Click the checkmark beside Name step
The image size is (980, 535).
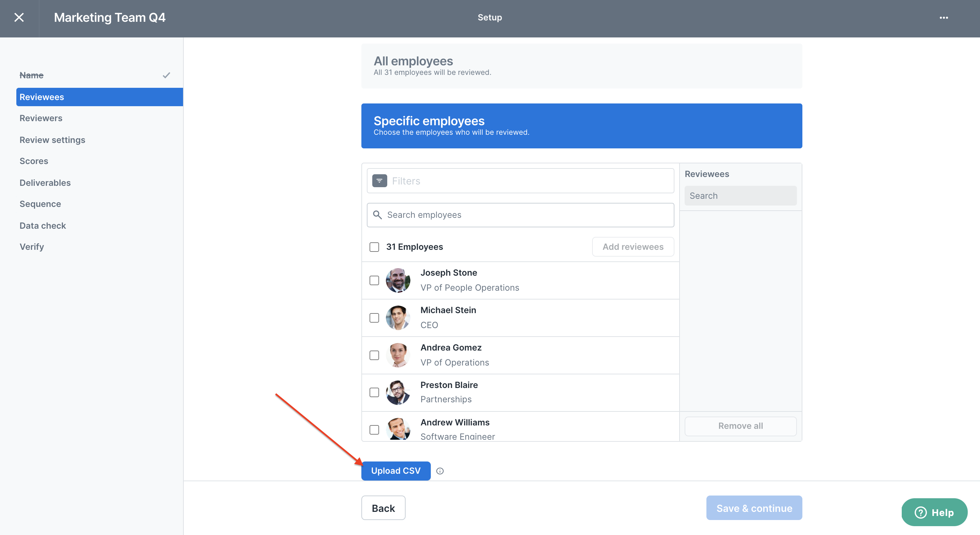click(166, 75)
